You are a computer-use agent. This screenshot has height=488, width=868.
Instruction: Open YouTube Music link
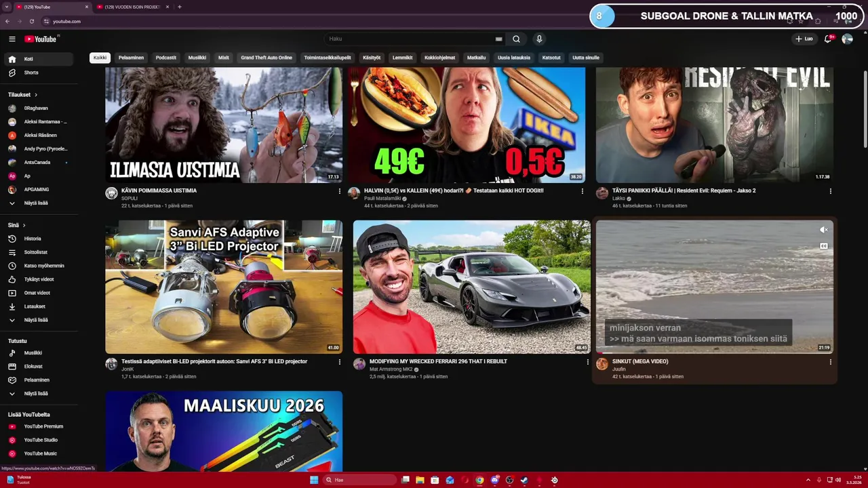coord(38,453)
